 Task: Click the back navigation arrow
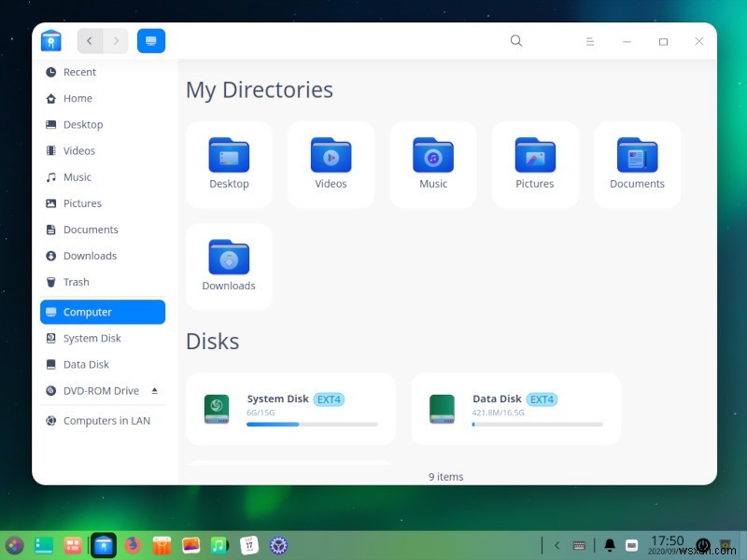(x=90, y=40)
